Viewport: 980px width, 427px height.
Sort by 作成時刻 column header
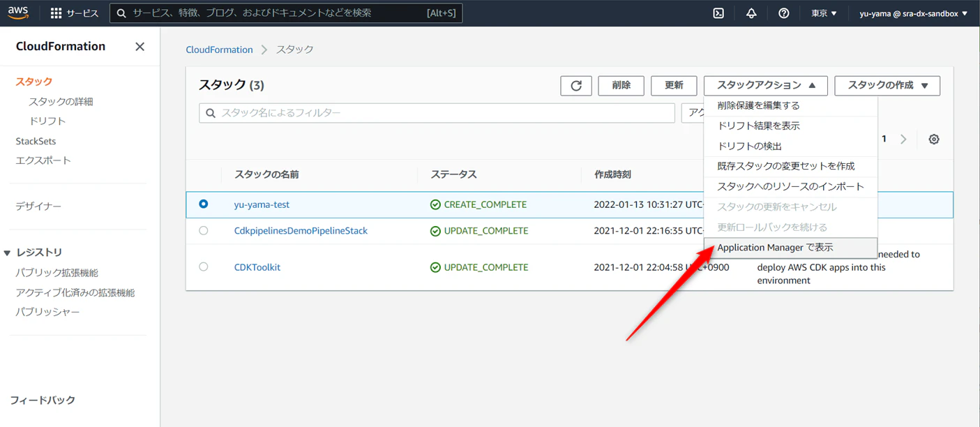(x=612, y=174)
